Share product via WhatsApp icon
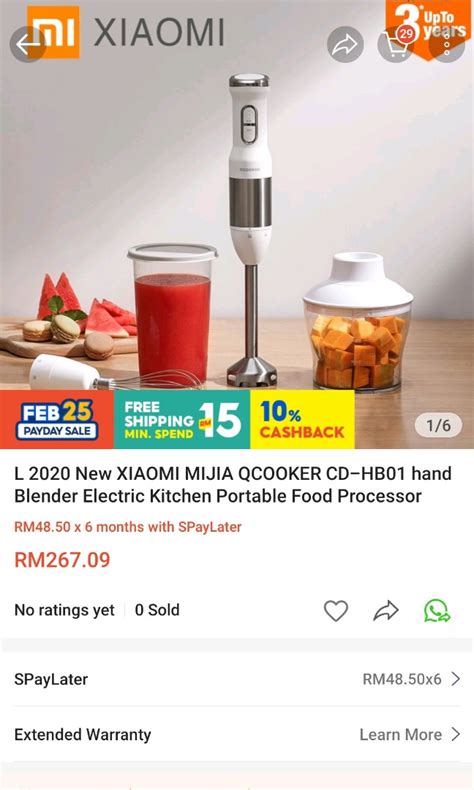The width and height of the screenshot is (474, 790). point(437,611)
